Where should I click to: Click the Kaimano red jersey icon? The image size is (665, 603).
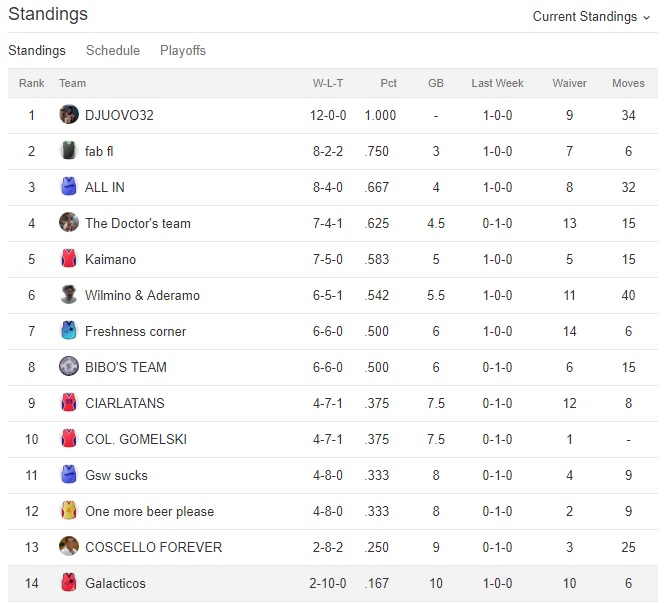68,259
